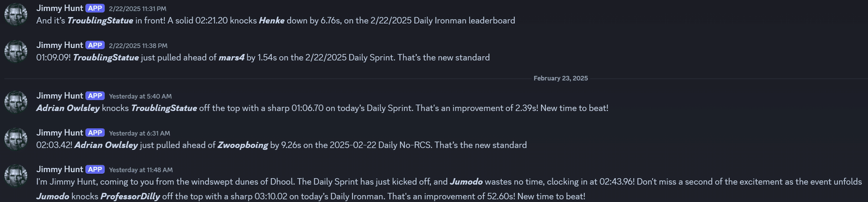The width and height of the screenshot is (868, 202).
Task: Click APP badge on the 5:40 AM message
Action: click(x=95, y=95)
